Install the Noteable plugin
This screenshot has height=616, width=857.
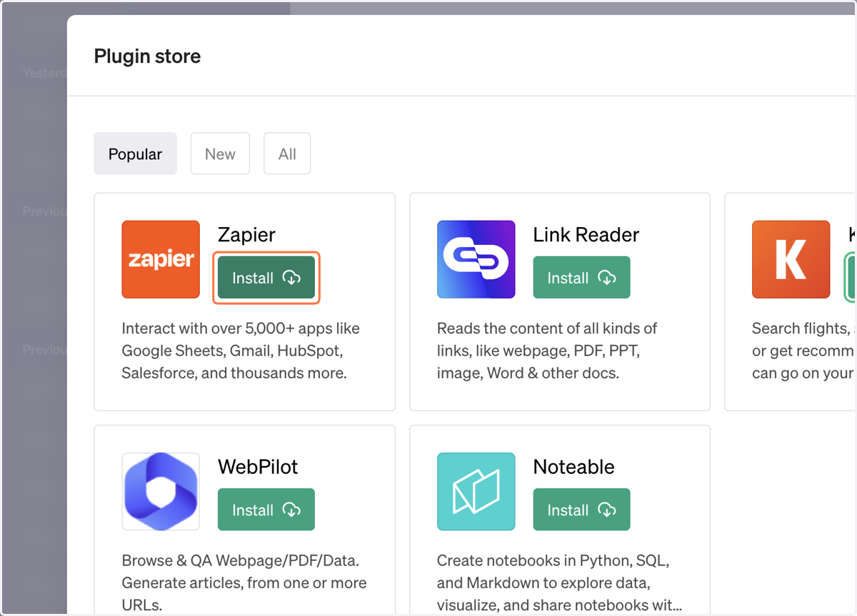point(582,510)
